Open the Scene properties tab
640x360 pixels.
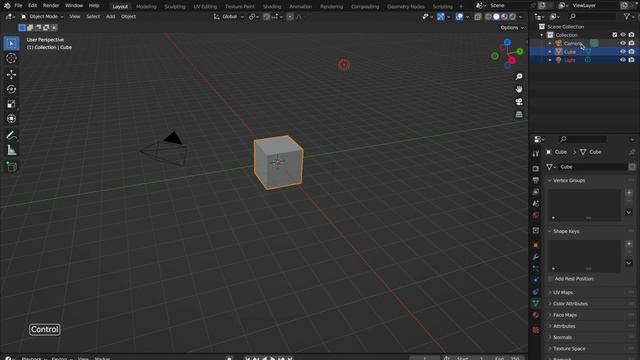(x=536, y=203)
